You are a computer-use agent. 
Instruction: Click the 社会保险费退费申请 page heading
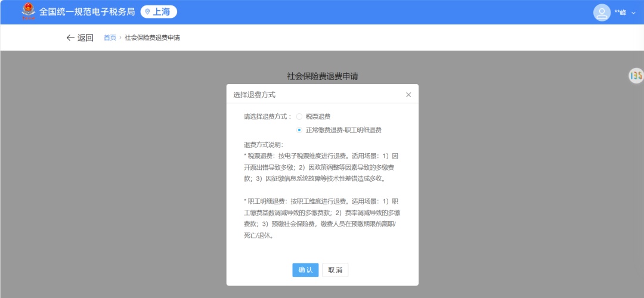[323, 76]
